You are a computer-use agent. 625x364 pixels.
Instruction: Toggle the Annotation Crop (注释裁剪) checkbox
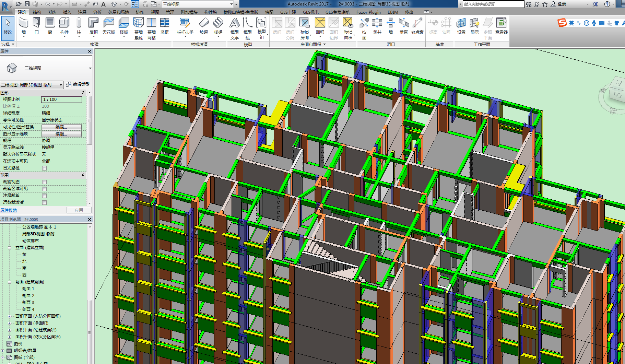tap(44, 196)
